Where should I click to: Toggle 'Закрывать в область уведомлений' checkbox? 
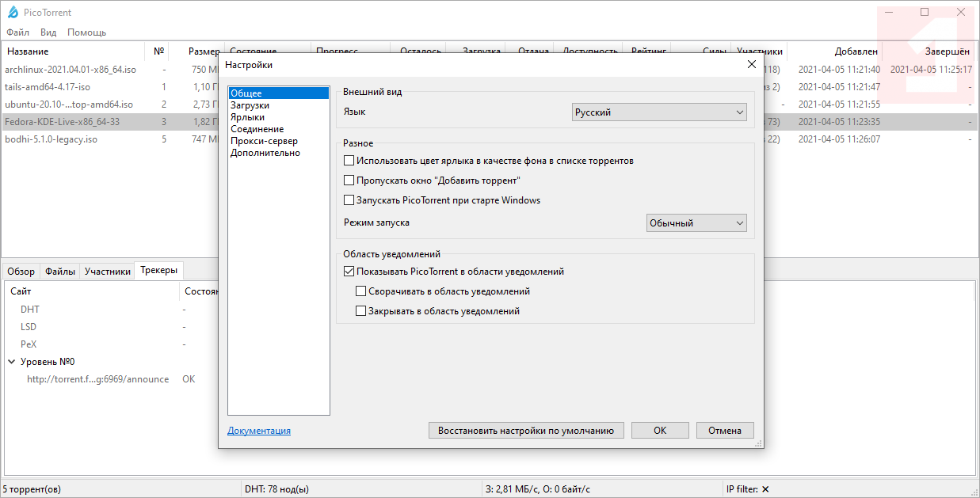click(x=361, y=311)
